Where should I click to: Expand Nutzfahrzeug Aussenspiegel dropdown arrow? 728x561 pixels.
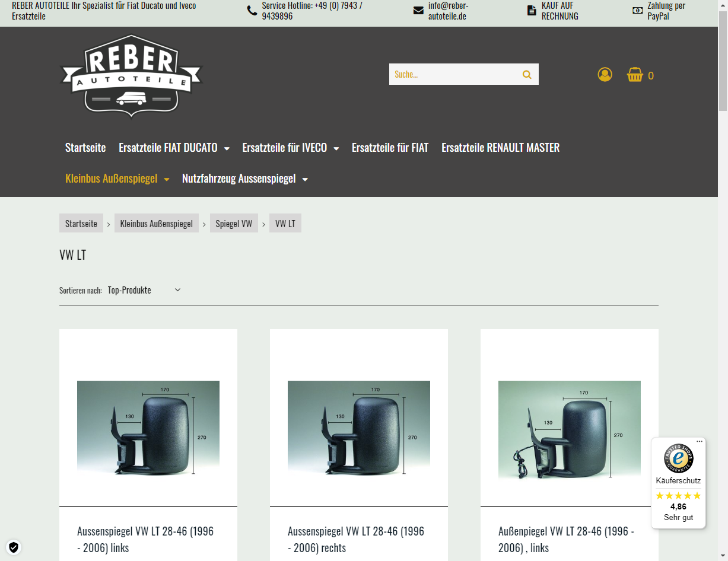[x=305, y=180]
